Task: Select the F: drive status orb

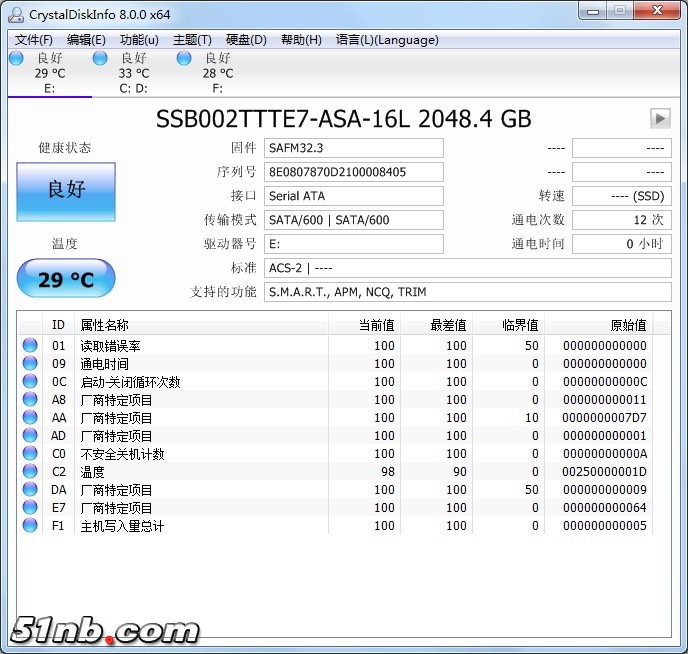Action: (184, 59)
